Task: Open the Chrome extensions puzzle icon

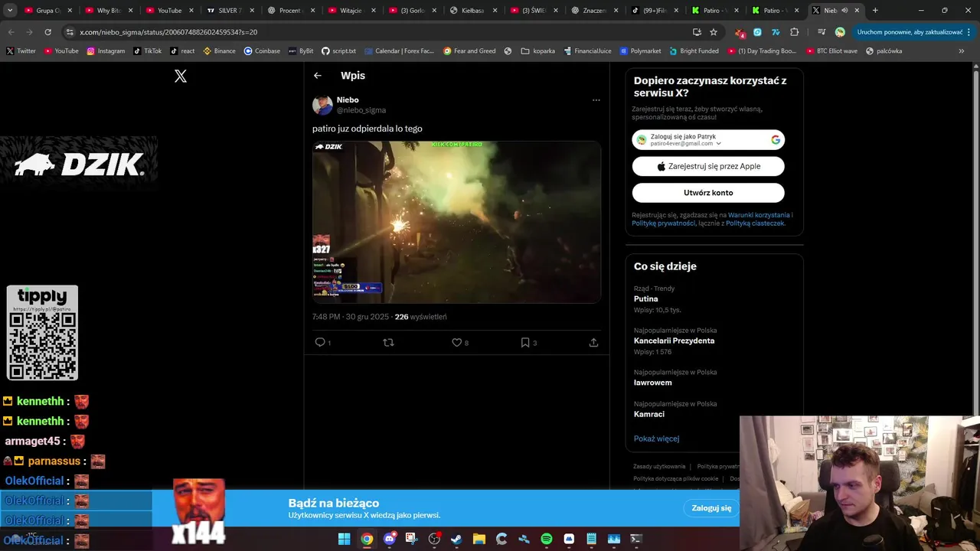Action: click(794, 32)
